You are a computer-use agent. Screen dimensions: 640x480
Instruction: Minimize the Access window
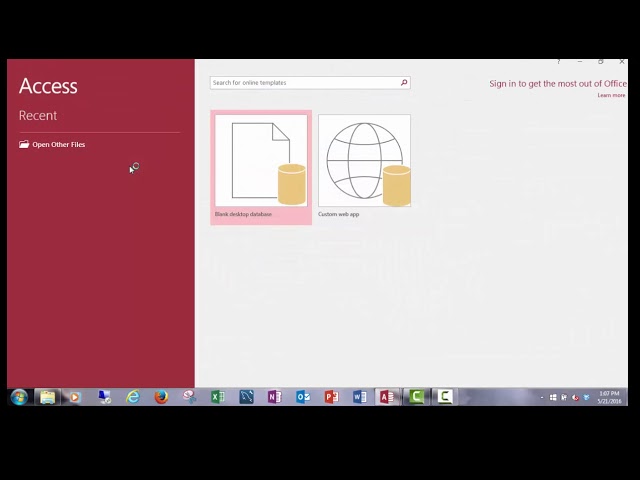coord(580,62)
